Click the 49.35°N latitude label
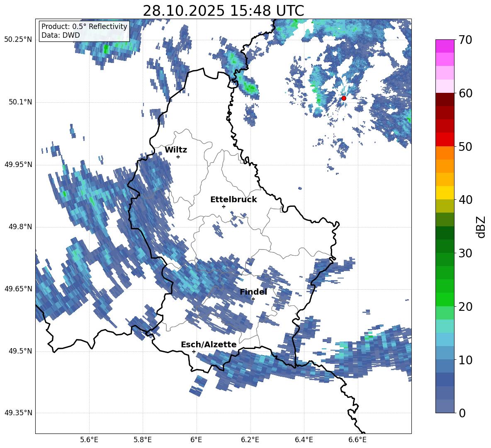491x448 pixels. pyautogui.click(x=18, y=413)
